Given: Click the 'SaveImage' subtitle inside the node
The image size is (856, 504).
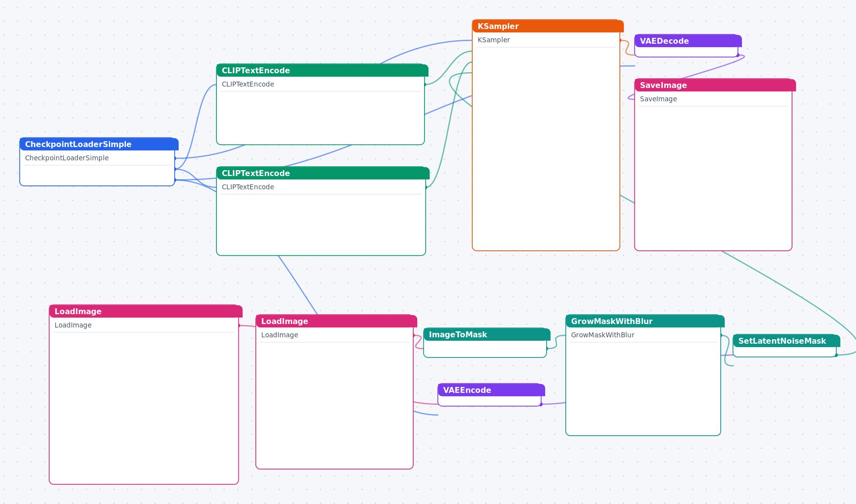Looking at the screenshot, I should point(658,99).
